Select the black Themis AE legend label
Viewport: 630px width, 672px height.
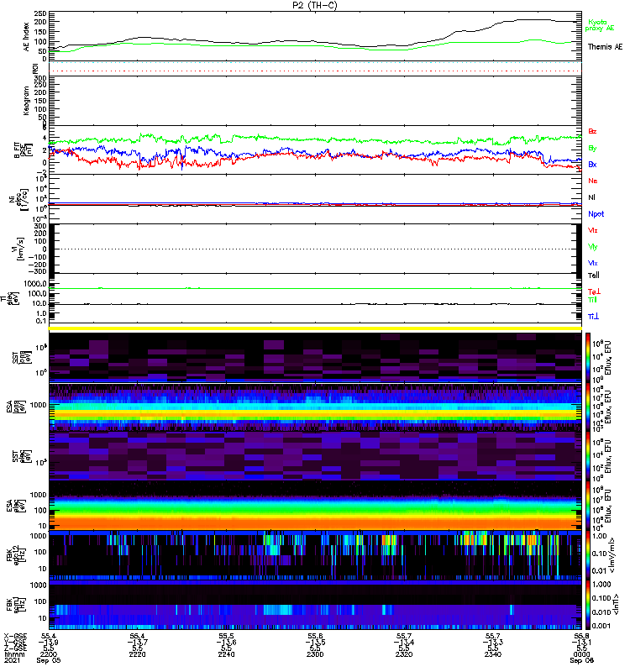click(x=605, y=47)
